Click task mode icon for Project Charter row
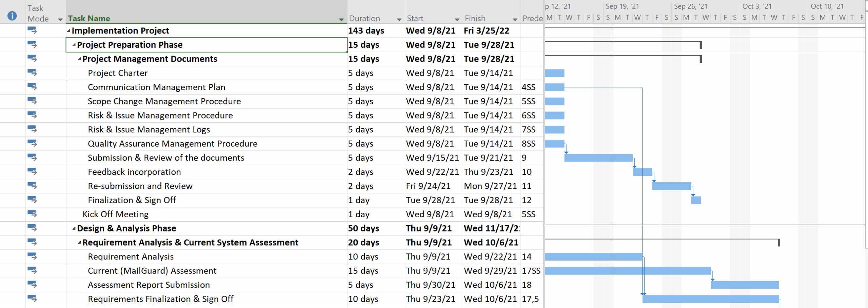The width and height of the screenshot is (868, 308). coord(32,73)
